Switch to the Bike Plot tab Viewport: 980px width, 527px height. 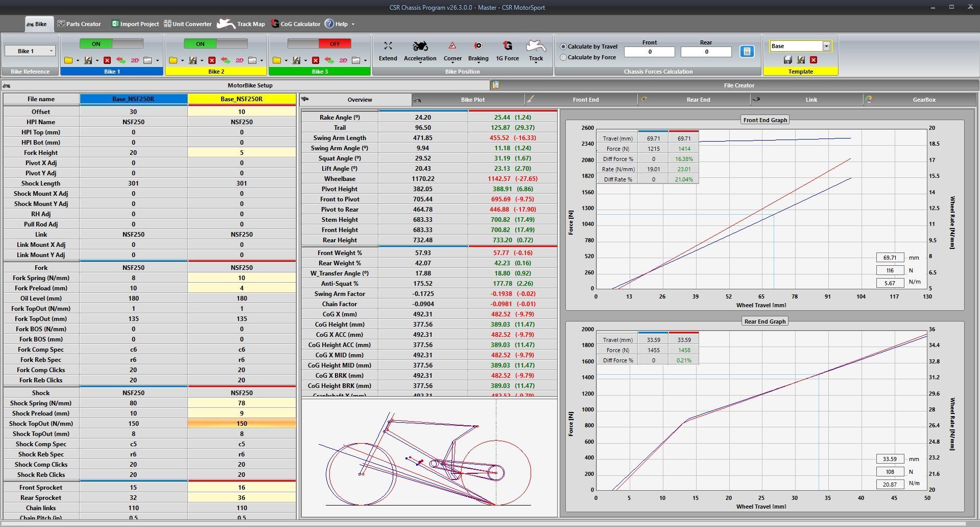click(x=472, y=100)
